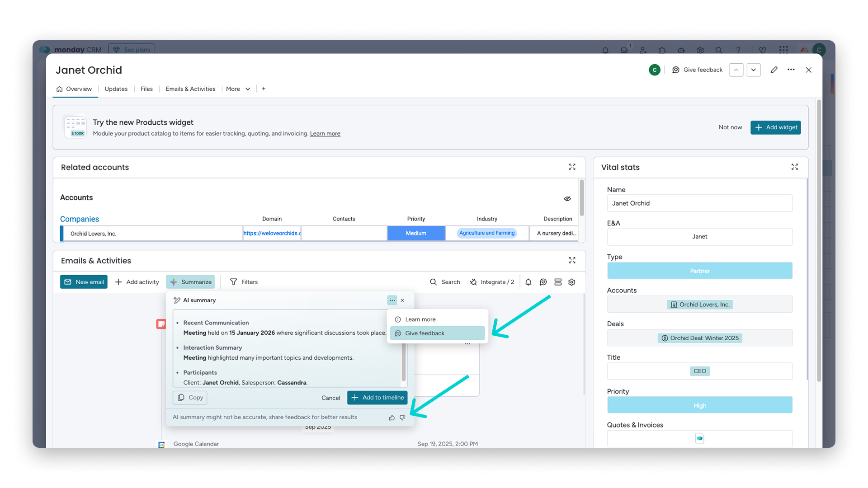868x488 pixels.
Task: Switch to the Files tab
Action: tap(146, 89)
